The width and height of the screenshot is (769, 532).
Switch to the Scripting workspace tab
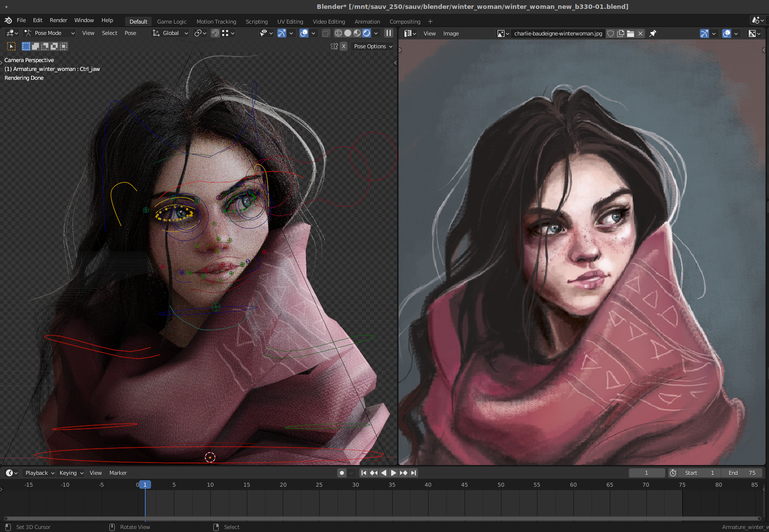(x=257, y=22)
